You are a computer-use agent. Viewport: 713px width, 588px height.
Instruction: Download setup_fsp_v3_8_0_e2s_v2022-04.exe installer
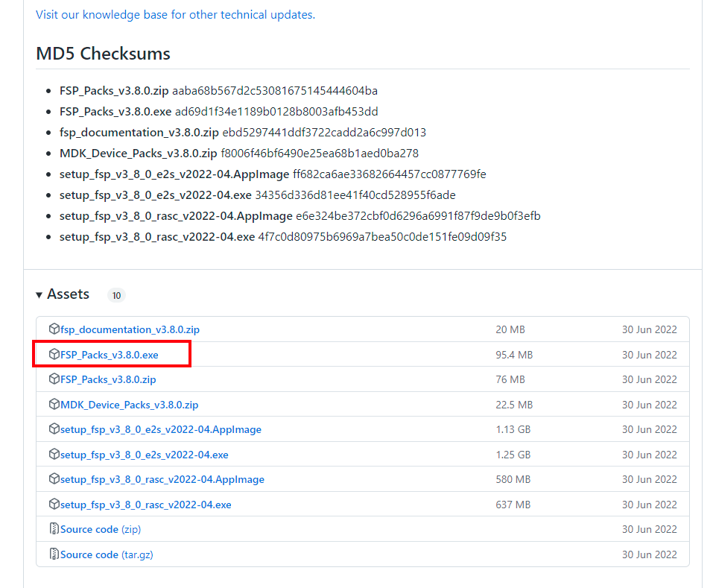144,455
